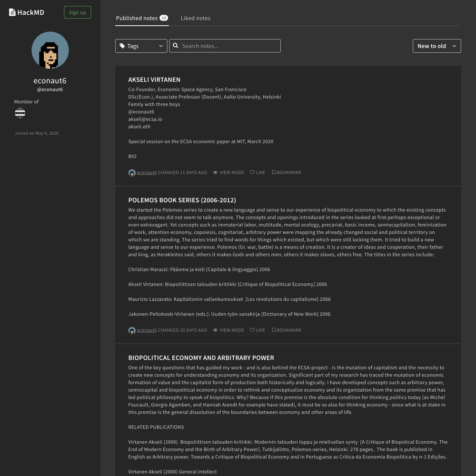Expand the New to old sort dropdown

point(436,46)
